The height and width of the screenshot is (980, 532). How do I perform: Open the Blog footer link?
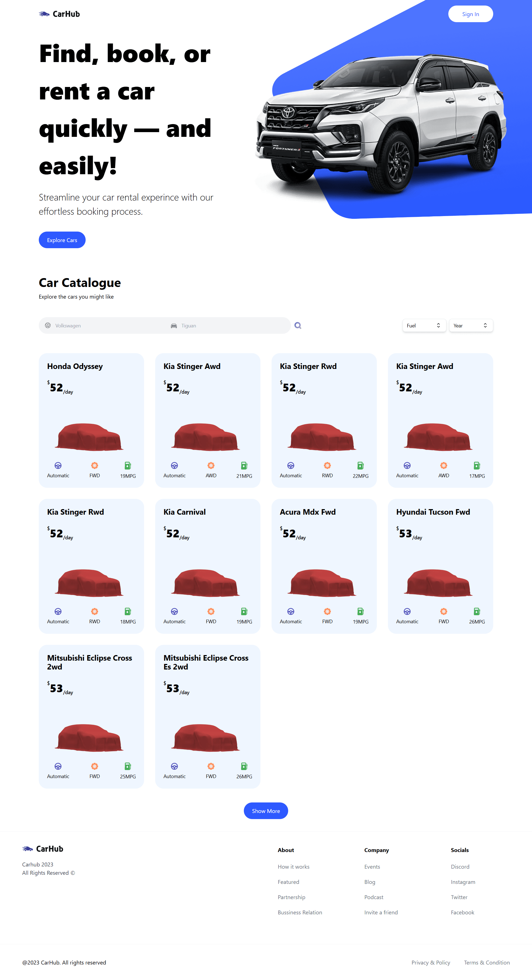coord(370,882)
